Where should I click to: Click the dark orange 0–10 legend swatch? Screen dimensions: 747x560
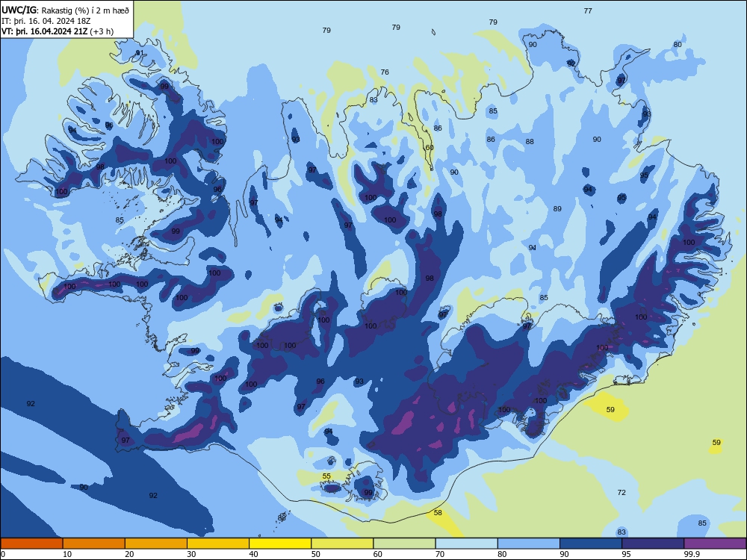(31, 544)
